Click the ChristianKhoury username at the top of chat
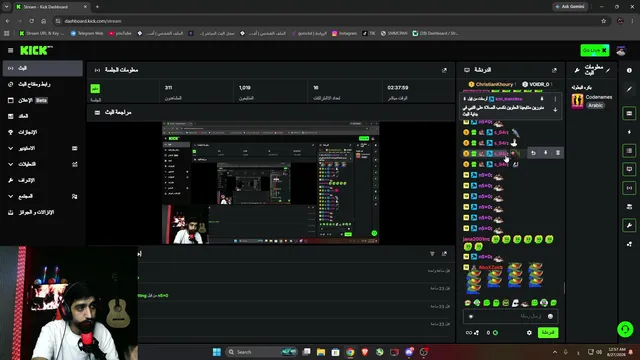 (494, 84)
